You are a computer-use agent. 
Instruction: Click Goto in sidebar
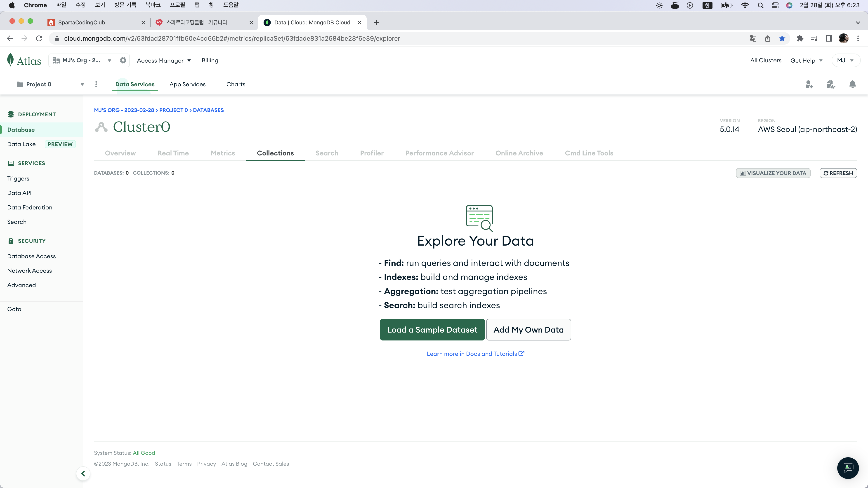click(14, 309)
